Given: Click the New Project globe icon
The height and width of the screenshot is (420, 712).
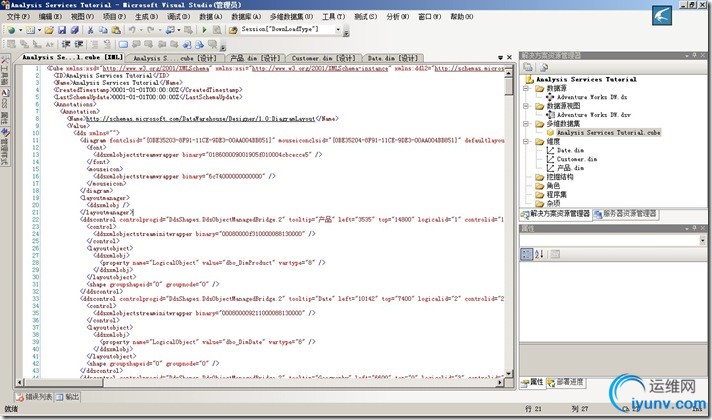Looking at the screenshot, I should [11, 30].
